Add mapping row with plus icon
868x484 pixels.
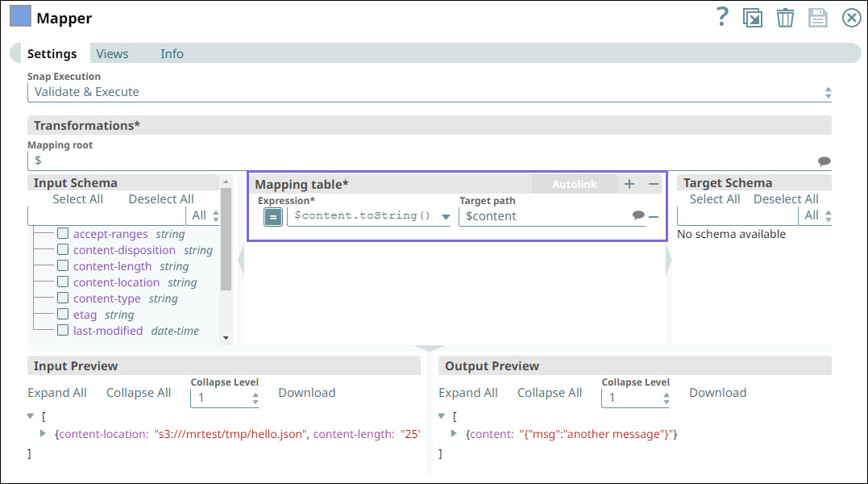tap(629, 184)
